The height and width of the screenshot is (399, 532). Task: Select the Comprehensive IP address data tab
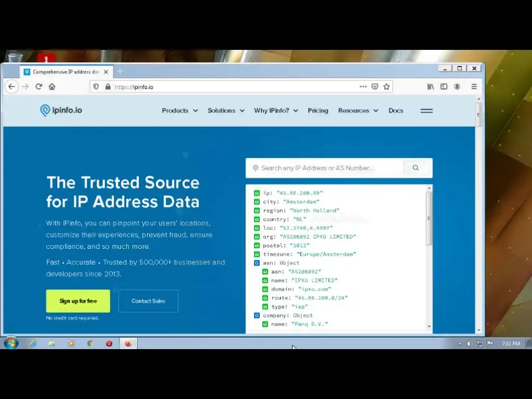click(x=66, y=72)
